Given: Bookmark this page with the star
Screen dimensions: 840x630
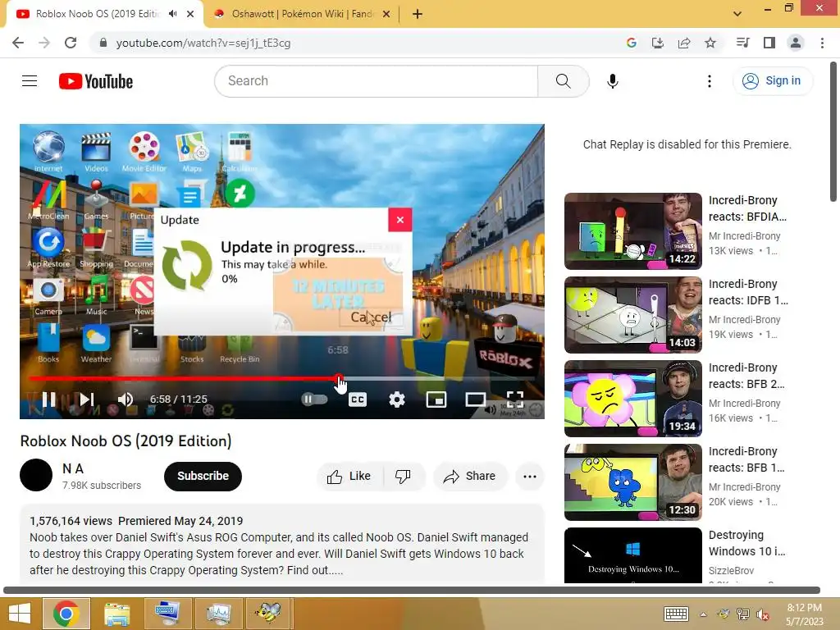Looking at the screenshot, I should click(710, 43).
